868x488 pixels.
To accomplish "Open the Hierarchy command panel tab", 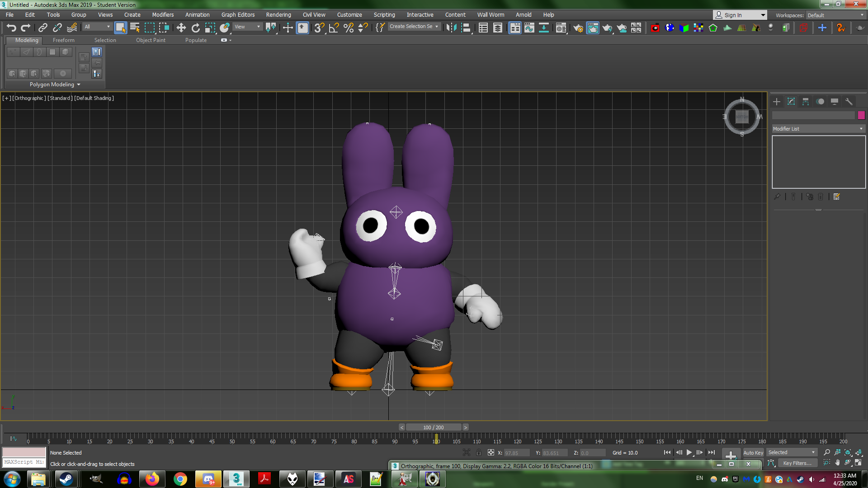I will pos(806,102).
